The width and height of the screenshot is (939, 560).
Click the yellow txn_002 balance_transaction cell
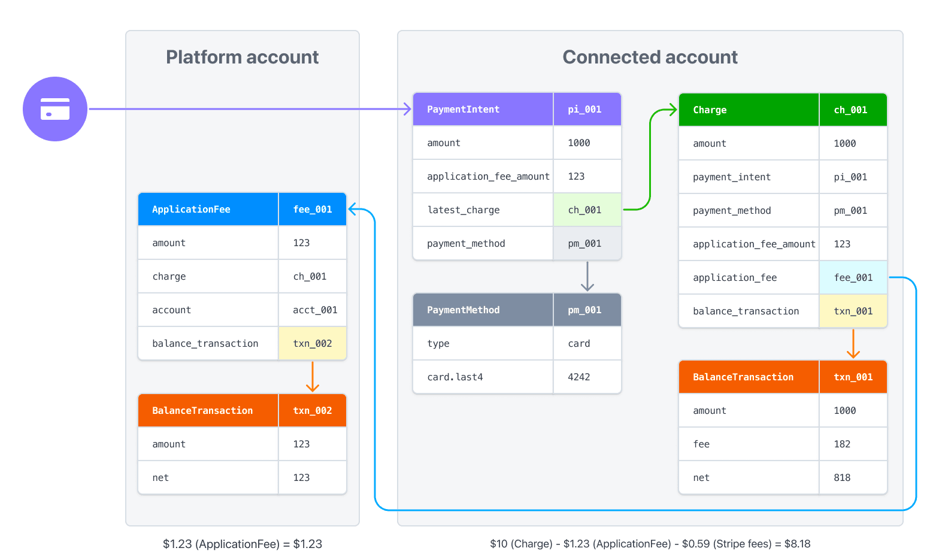click(312, 344)
